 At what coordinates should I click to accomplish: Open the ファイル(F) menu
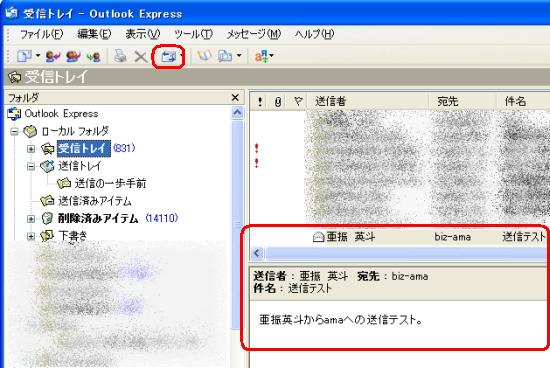(41, 34)
